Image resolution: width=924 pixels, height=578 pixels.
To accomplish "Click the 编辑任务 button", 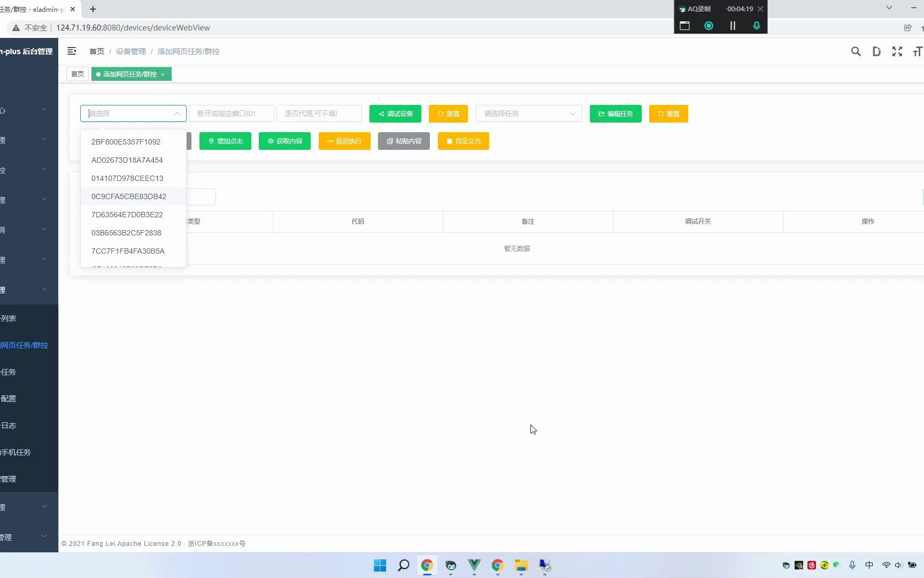I will pyautogui.click(x=615, y=113).
